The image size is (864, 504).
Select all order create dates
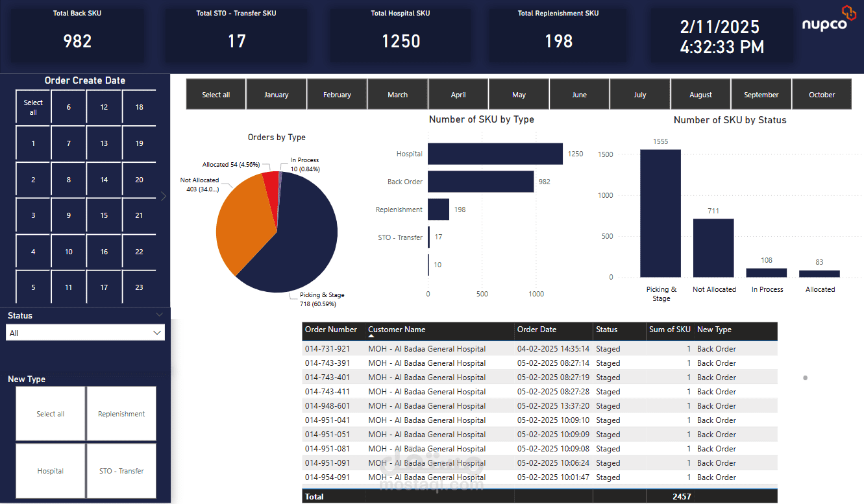click(x=33, y=107)
